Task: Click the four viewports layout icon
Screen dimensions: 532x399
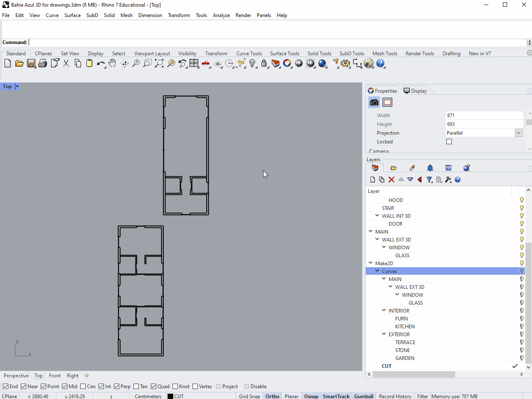Action: (194, 63)
